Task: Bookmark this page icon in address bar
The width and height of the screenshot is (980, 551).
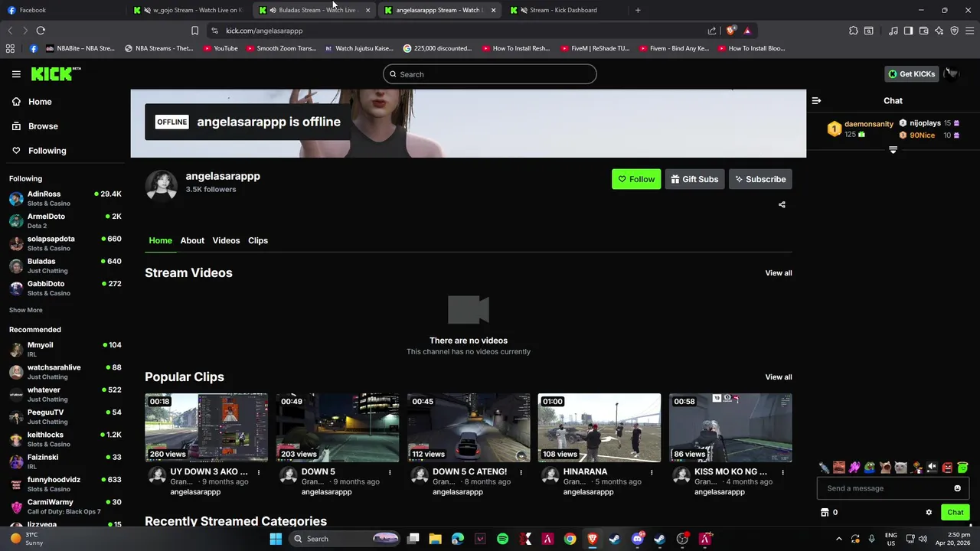Action: [x=194, y=31]
